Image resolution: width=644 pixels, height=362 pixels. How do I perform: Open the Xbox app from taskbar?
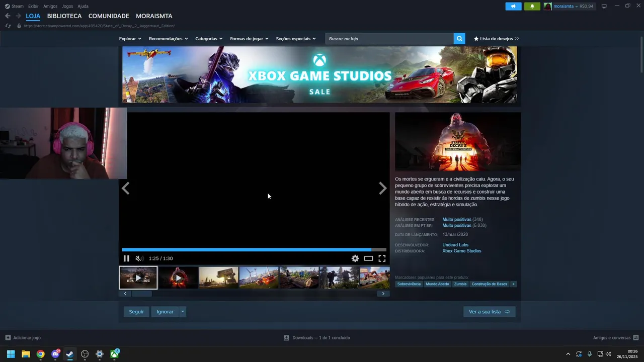click(115, 354)
